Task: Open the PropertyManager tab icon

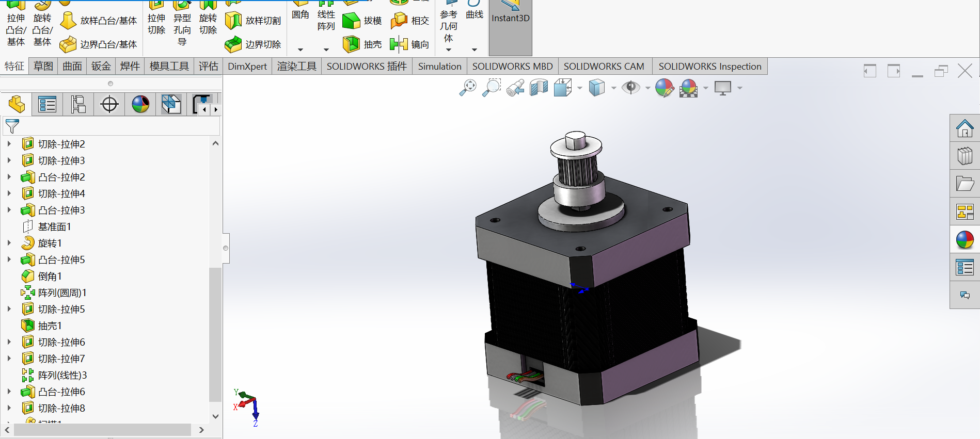Action: tap(47, 104)
